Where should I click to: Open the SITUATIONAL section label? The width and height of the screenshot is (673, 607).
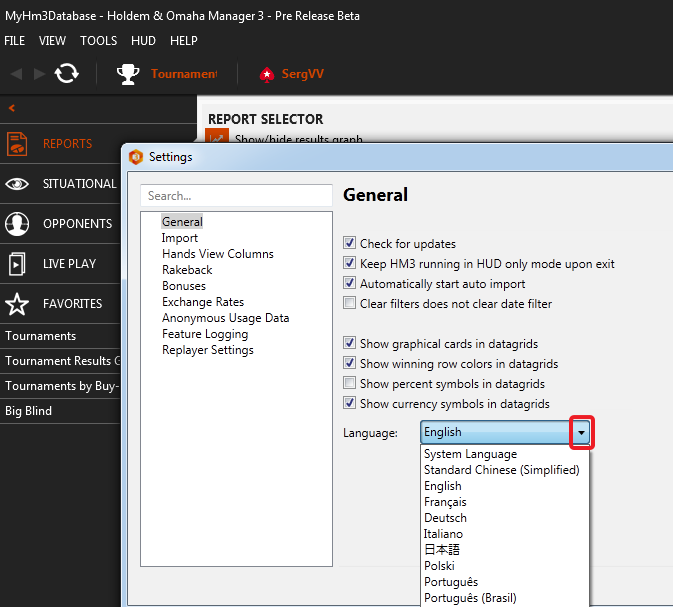[x=79, y=184]
